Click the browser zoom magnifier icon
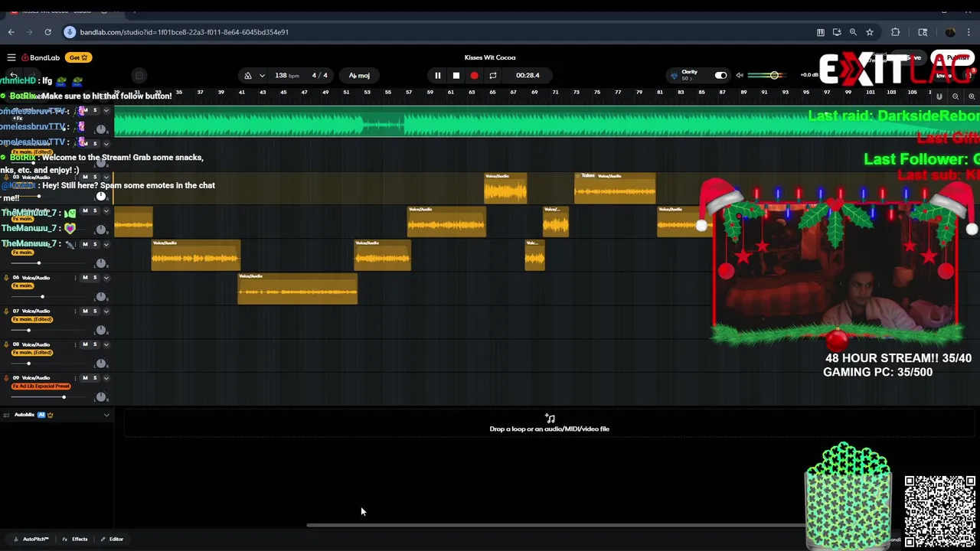The image size is (980, 551). click(853, 32)
